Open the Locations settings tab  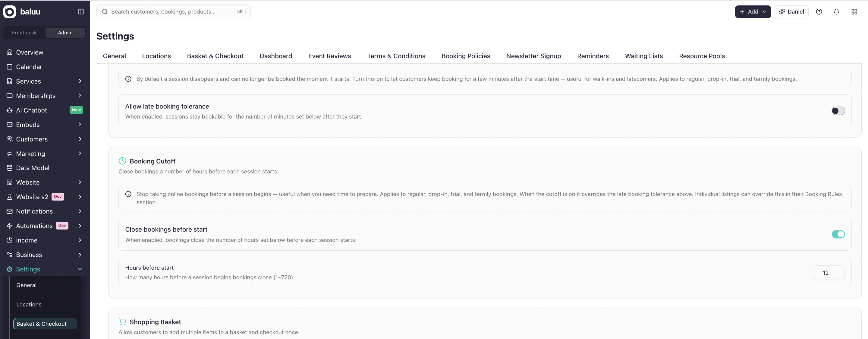156,56
